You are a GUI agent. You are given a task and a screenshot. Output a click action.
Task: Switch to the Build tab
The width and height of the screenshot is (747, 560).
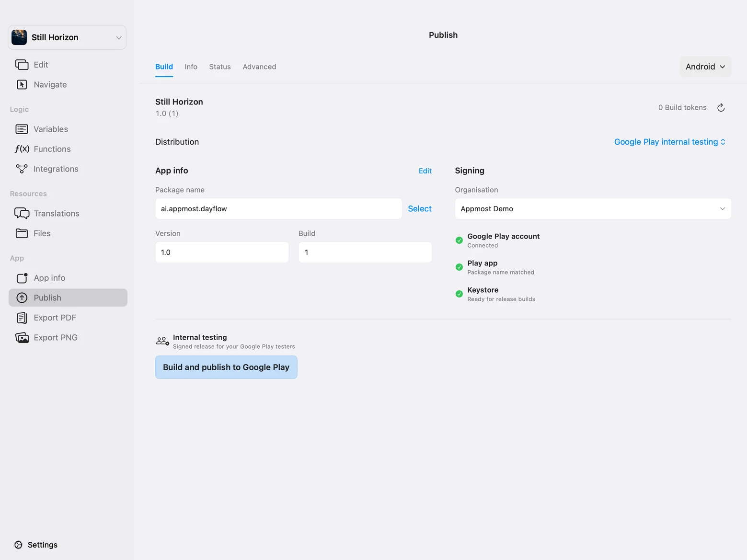pyautogui.click(x=164, y=67)
